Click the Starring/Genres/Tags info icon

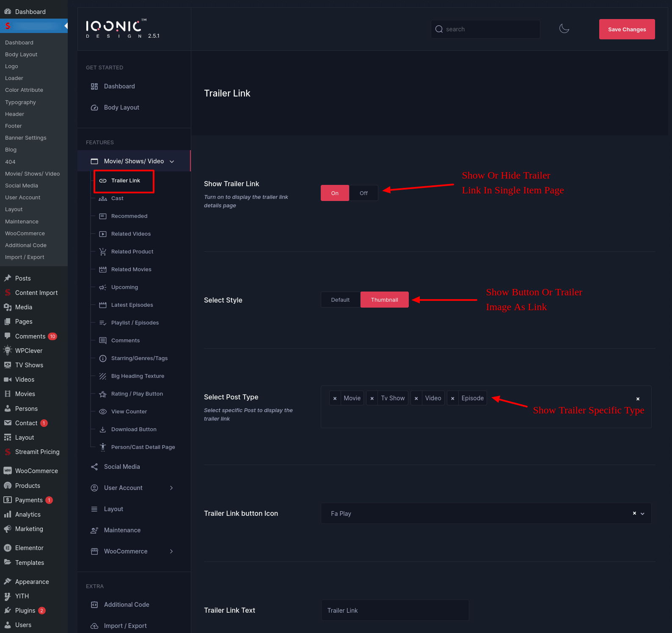tap(103, 358)
